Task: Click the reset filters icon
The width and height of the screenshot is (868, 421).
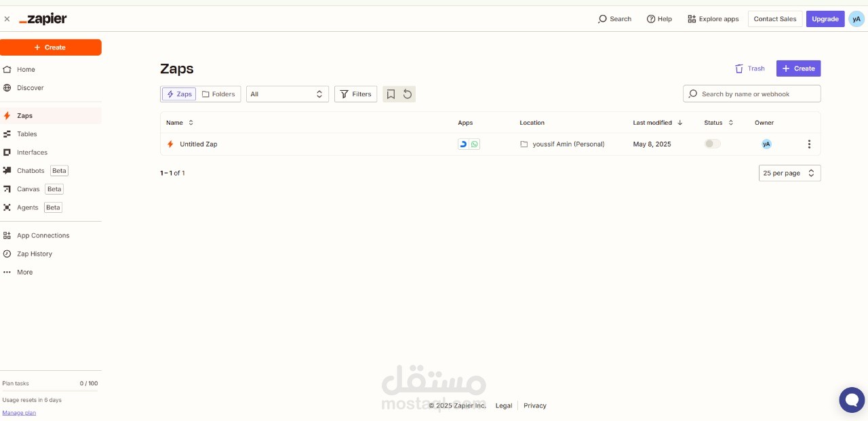Action: (408, 94)
